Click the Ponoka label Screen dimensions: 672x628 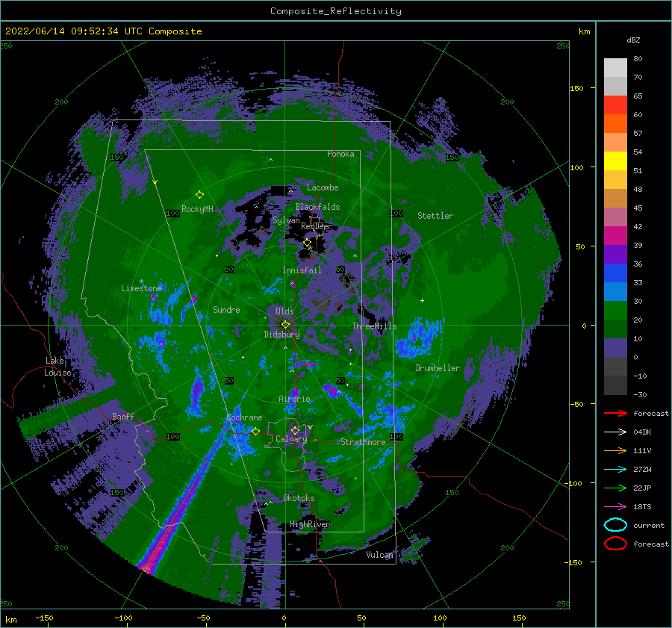coord(340,154)
